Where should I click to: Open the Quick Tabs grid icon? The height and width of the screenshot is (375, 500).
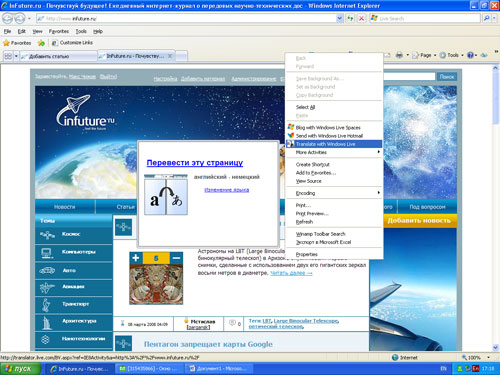pyautogui.click(x=8, y=56)
